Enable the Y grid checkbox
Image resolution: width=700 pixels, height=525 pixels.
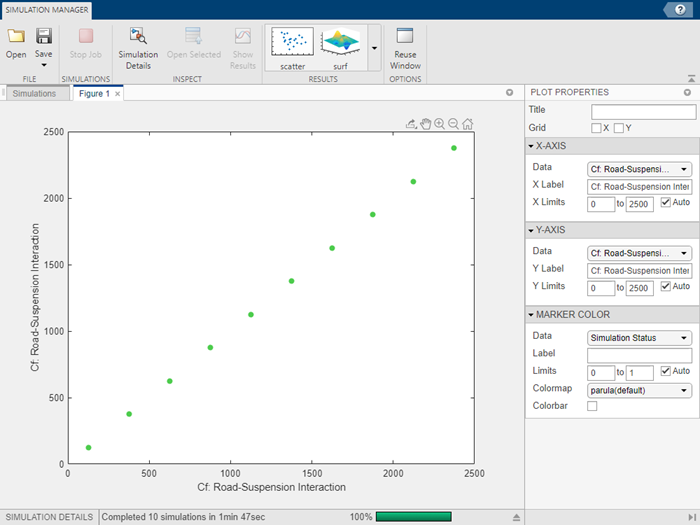(619, 128)
